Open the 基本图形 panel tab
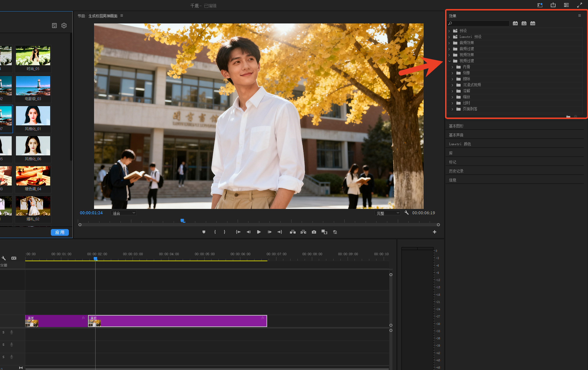The height and width of the screenshot is (370, 588). [x=456, y=126]
